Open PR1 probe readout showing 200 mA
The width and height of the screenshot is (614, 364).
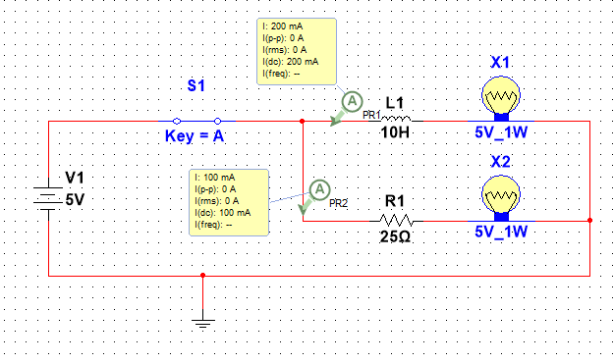point(297,51)
